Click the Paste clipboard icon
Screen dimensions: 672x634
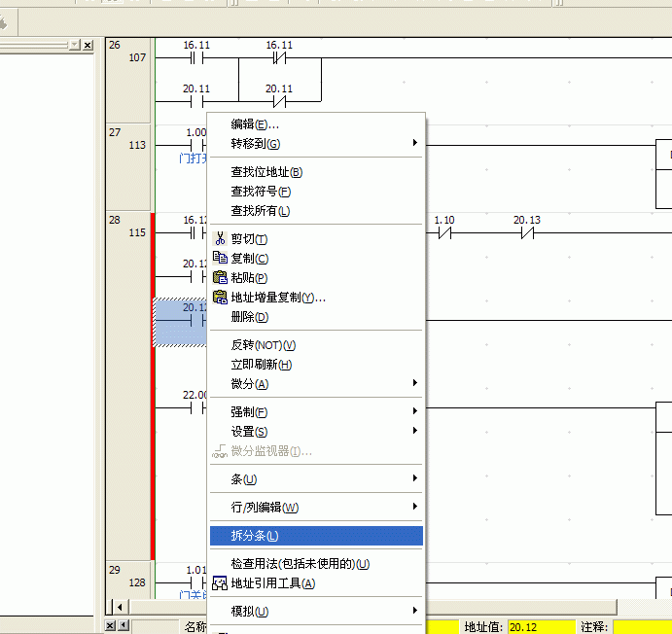(220, 278)
